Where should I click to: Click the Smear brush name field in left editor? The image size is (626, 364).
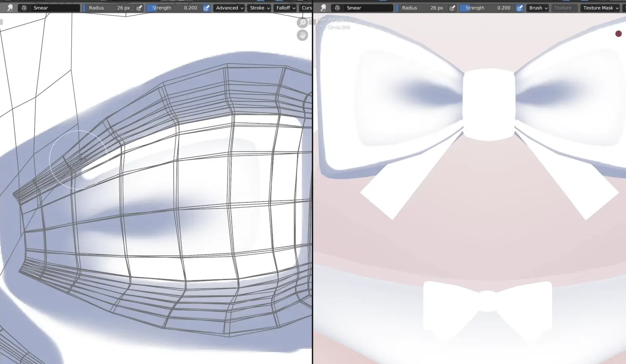click(54, 8)
